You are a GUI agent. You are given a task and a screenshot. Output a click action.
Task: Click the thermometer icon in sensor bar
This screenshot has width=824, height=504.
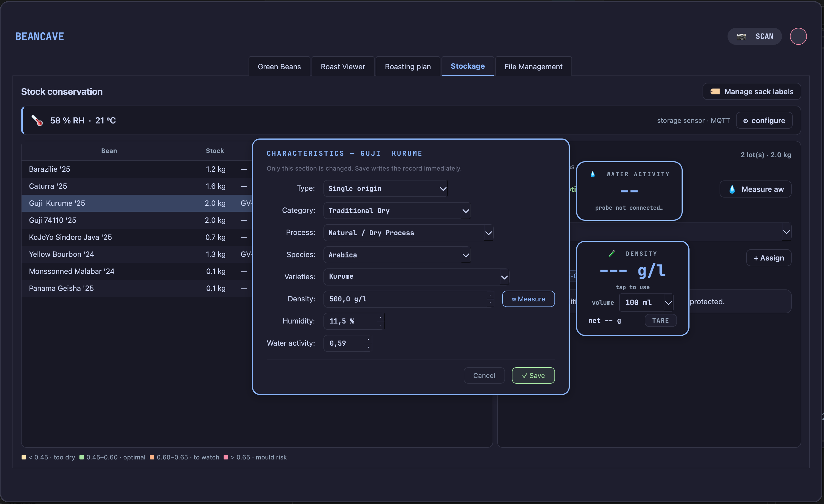[37, 120]
